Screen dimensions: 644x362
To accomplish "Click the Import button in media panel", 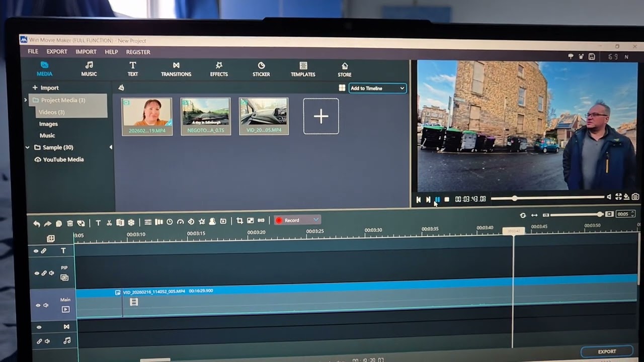I will [45, 87].
